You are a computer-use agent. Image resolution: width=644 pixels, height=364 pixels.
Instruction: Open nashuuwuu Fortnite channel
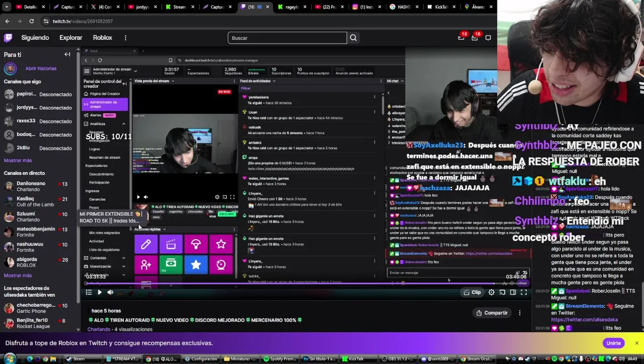pos(38,247)
